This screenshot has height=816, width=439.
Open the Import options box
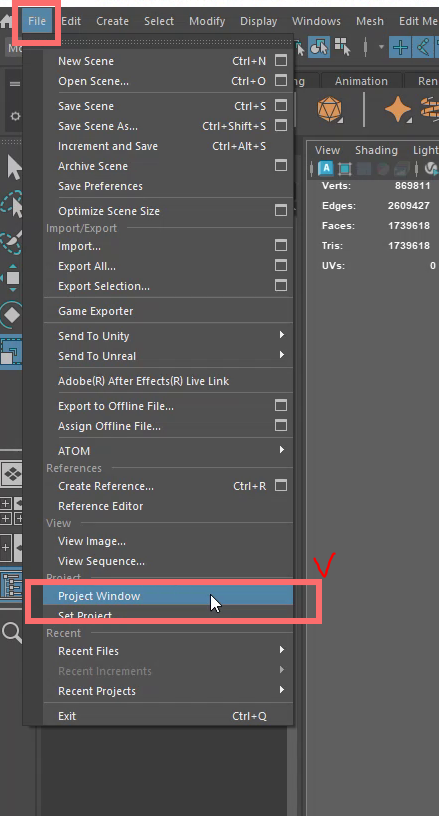coord(281,246)
